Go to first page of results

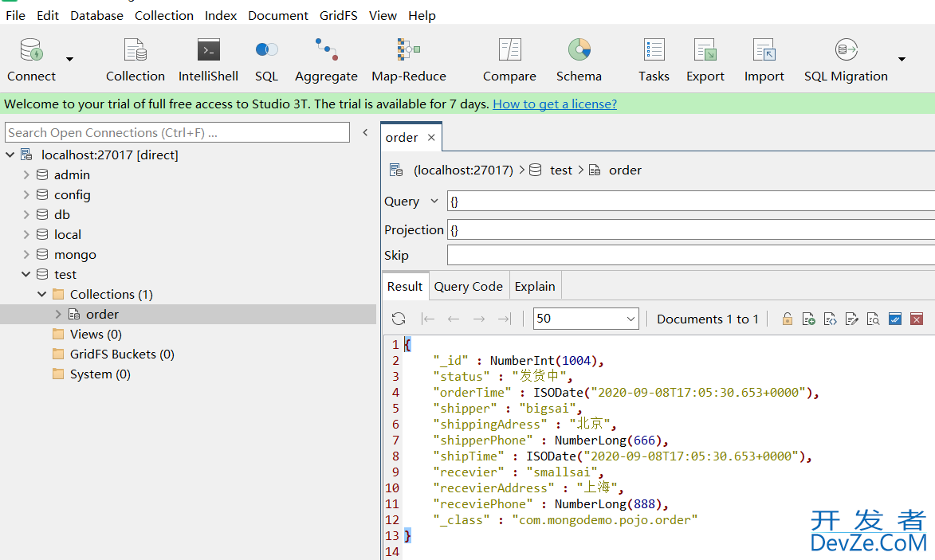[428, 319]
